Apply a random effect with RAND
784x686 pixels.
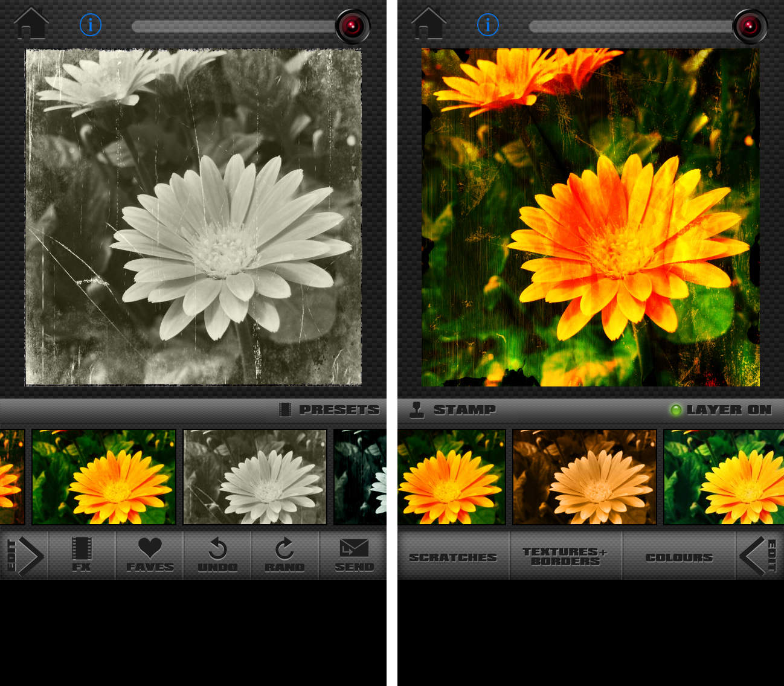pos(284,556)
